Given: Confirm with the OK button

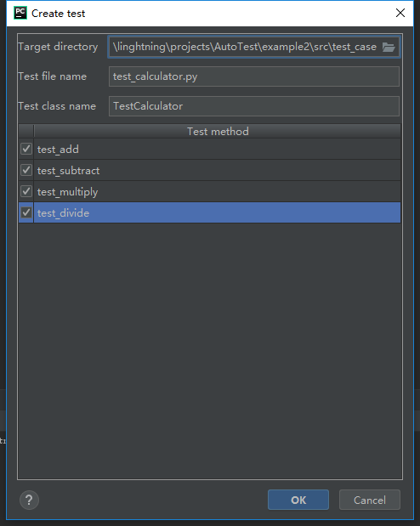Looking at the screenshot, I should [298, 500].
